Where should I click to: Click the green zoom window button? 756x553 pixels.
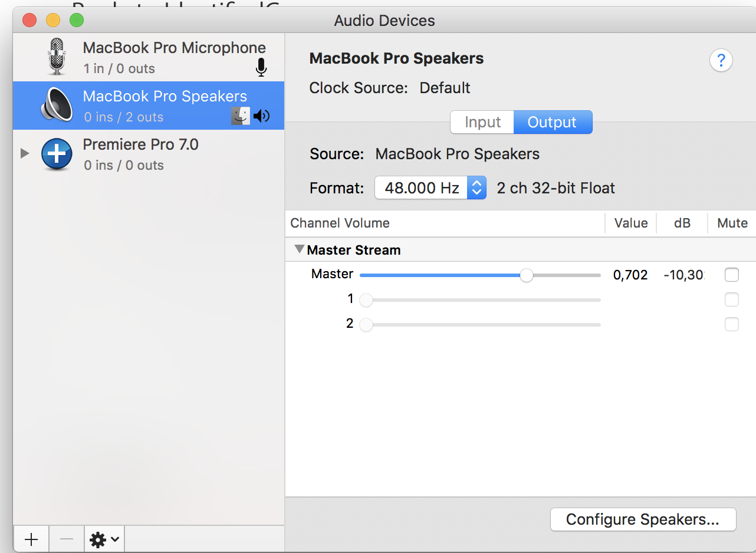[x=77, y=21]
